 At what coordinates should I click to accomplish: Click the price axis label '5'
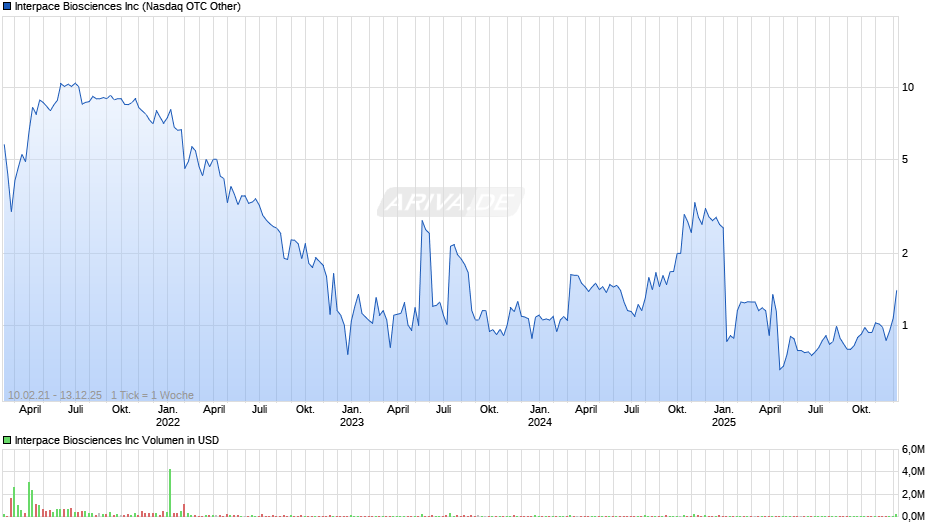pyautogui.click(x=905, y=160)
